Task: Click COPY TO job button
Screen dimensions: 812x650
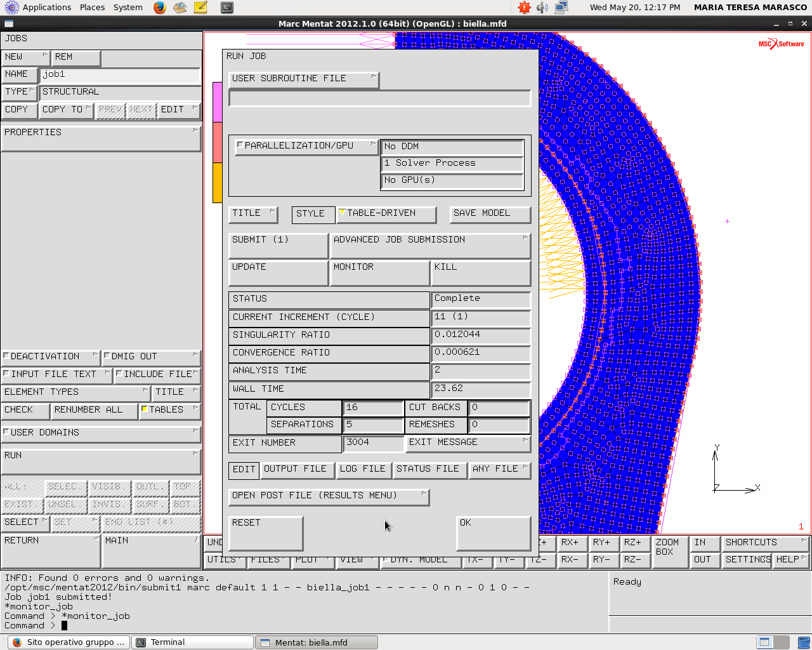Action: (x=66, y=110)
